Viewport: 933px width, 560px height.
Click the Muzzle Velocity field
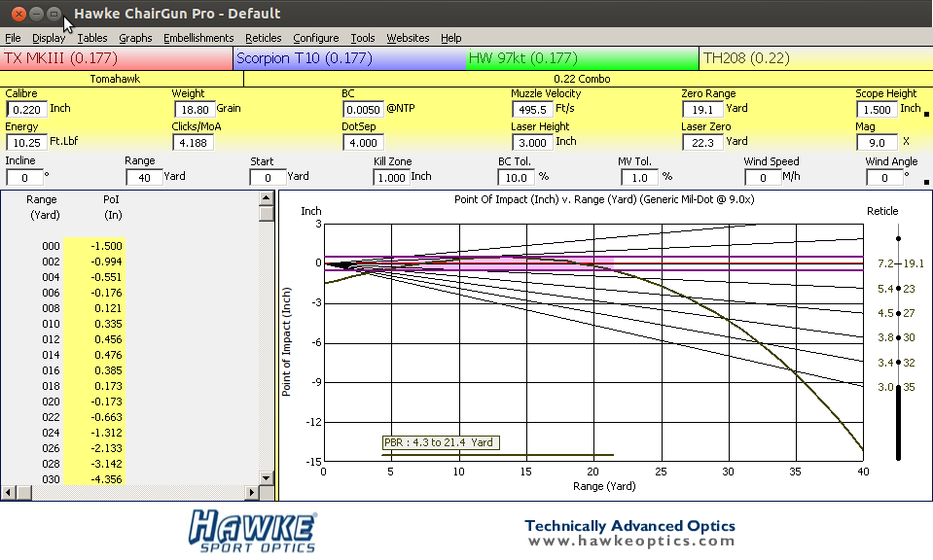(x=532, y=110)
